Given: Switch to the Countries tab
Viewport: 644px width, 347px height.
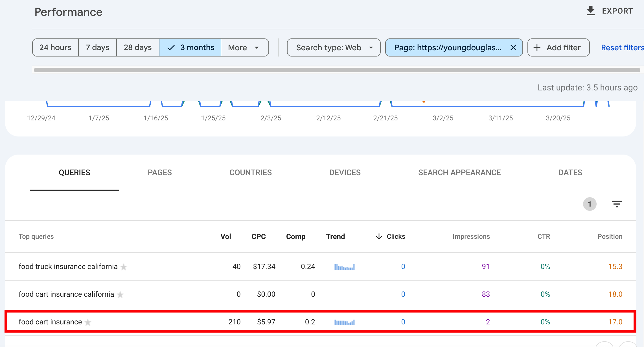Looking at the screenshot, I should pos(251,172).
